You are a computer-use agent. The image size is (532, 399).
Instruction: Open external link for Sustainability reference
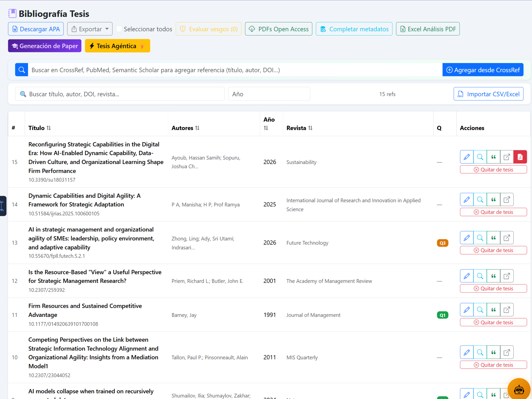click(507, 157)
